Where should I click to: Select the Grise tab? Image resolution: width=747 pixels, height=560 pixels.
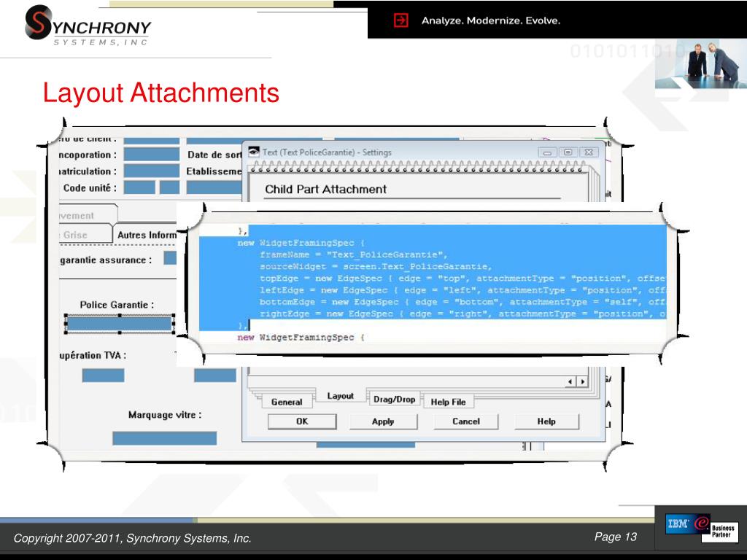coord(86,235)
